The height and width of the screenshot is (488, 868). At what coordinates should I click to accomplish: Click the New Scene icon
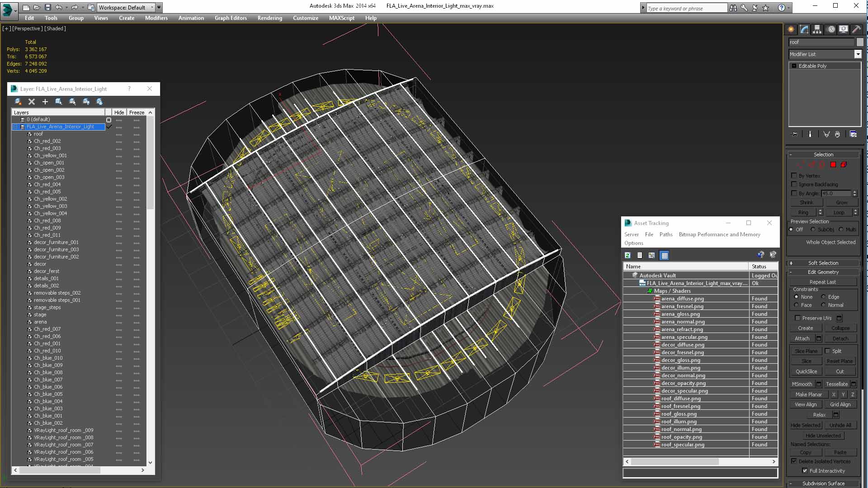click(26, 7)
